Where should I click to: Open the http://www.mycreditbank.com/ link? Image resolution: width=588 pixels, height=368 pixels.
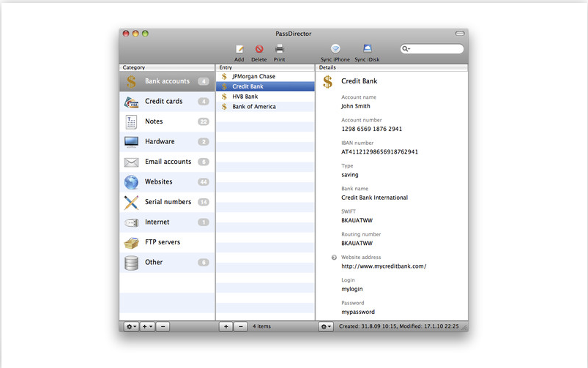384,266
